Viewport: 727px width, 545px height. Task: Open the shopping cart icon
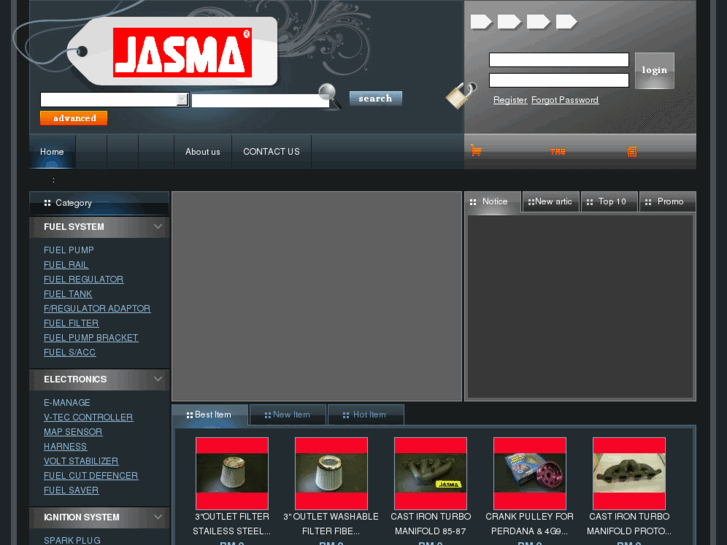click(476, 151)
